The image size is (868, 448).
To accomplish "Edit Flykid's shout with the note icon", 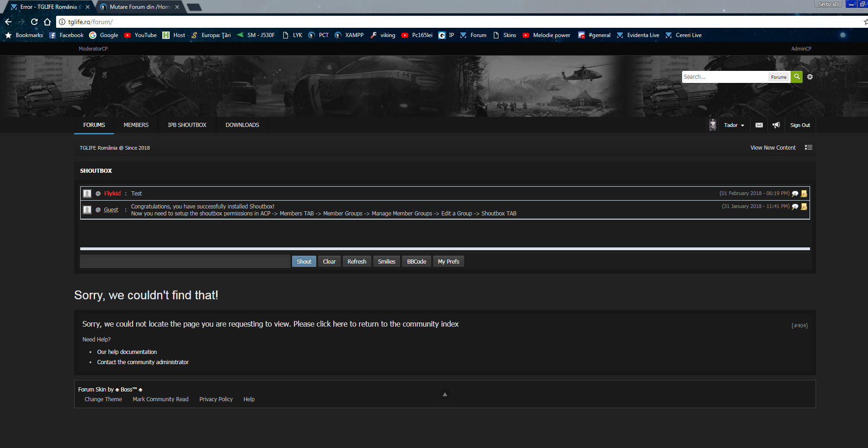I will pos(804,194).
